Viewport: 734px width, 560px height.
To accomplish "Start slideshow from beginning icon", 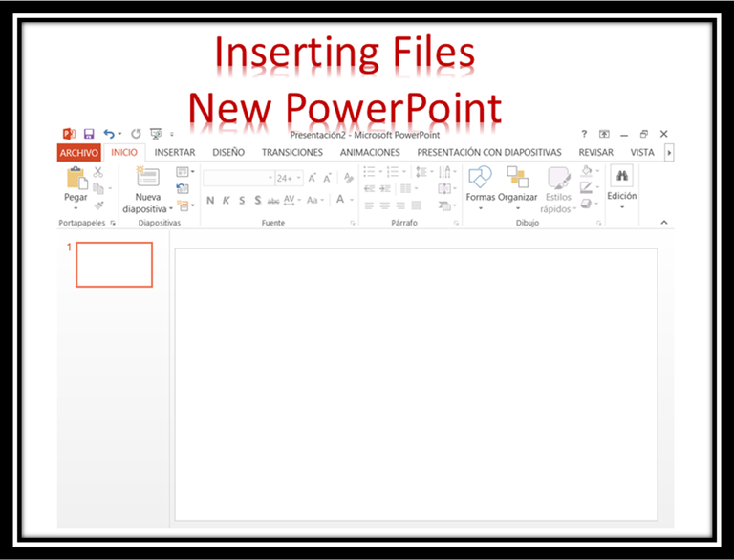I will (156, 134).
